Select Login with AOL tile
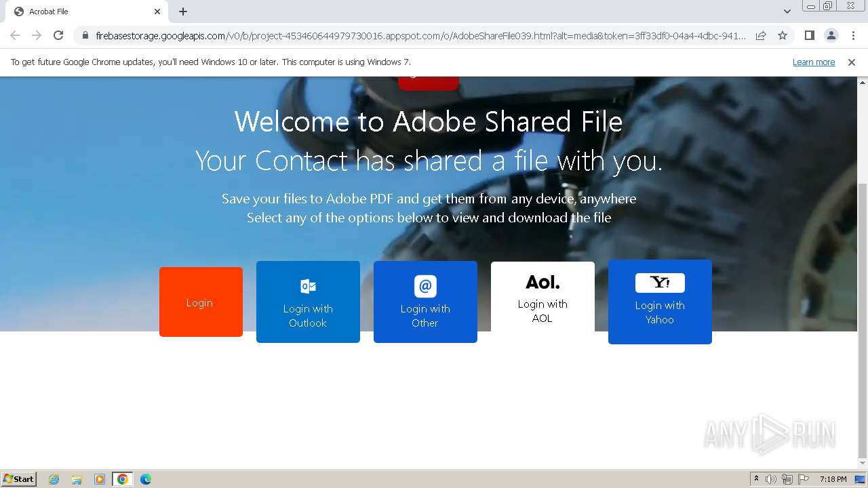This screenshot has height=488, width=868. (x=542, y=297)
